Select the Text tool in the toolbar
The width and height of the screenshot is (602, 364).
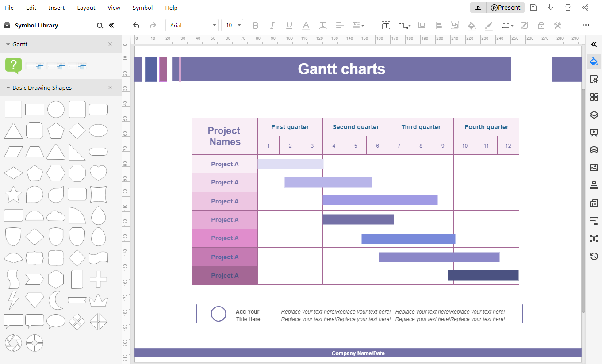[x=386, y=25]
